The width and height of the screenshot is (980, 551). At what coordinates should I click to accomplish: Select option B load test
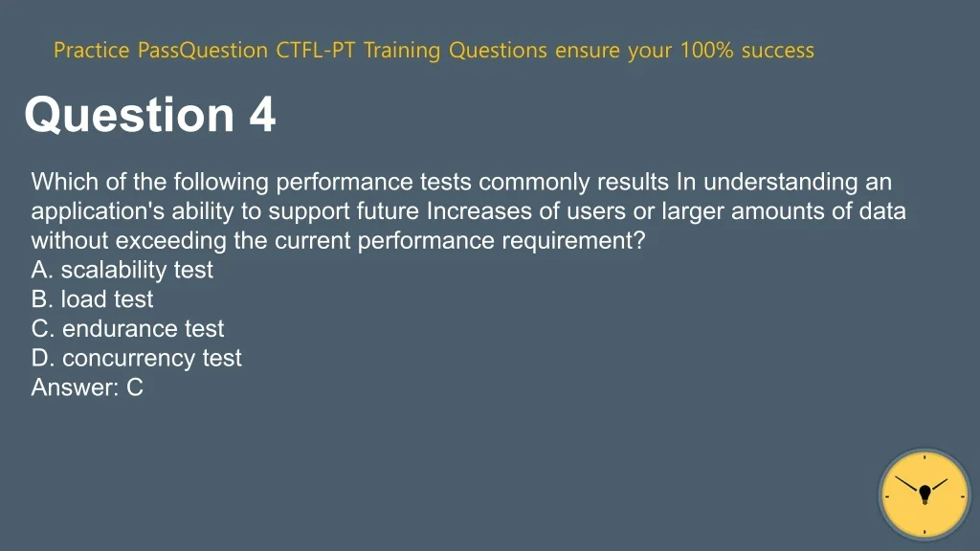[92, 299]
